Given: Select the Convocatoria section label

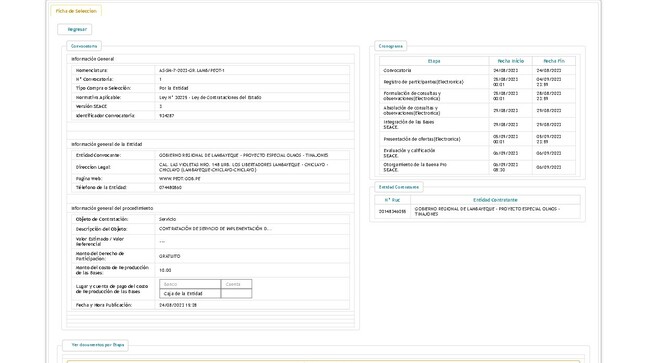Looking at the screenshot, I should [84, 46].
